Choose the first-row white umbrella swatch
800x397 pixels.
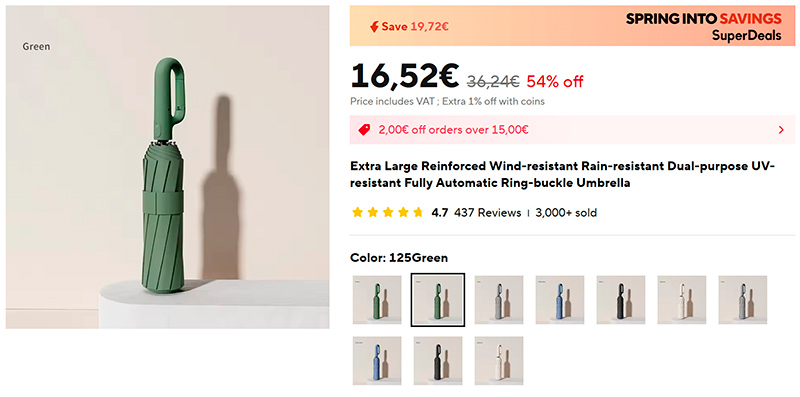[x=682, y=300]
